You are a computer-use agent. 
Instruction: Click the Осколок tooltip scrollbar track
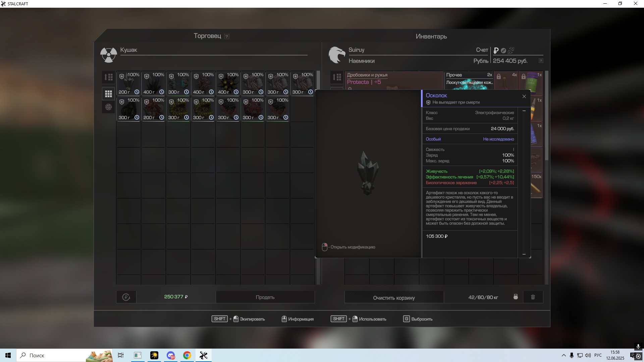(x=524, y=183)
